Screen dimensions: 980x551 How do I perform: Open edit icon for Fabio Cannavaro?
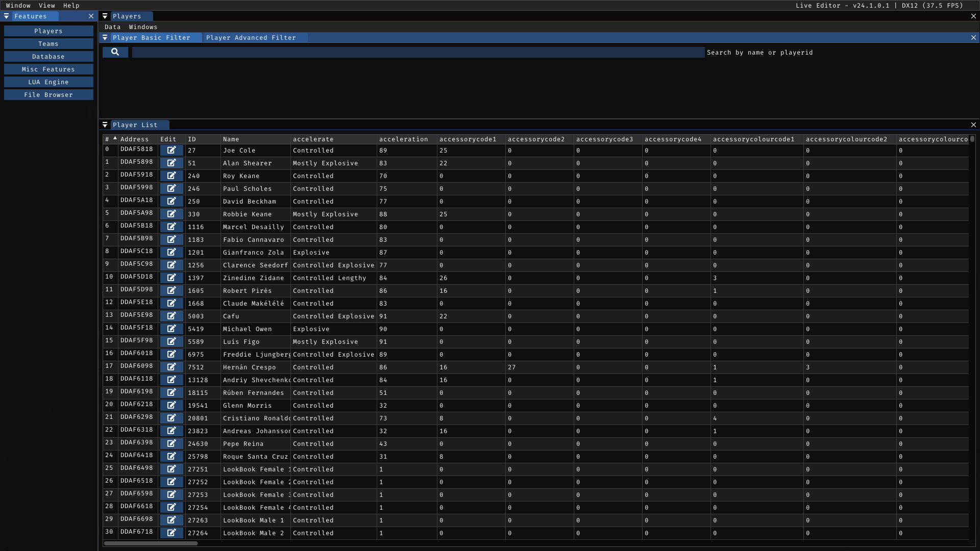[171, 240]
